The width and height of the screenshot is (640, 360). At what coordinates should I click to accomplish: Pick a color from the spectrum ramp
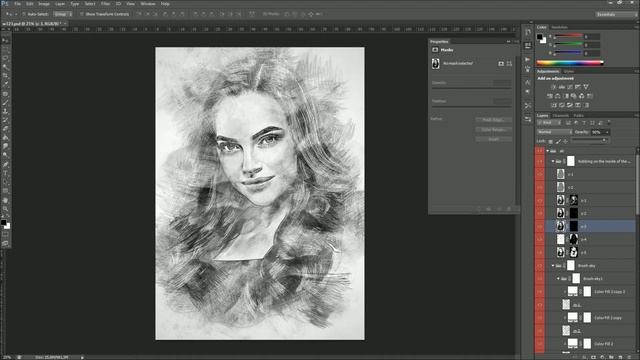click(570, 63)
